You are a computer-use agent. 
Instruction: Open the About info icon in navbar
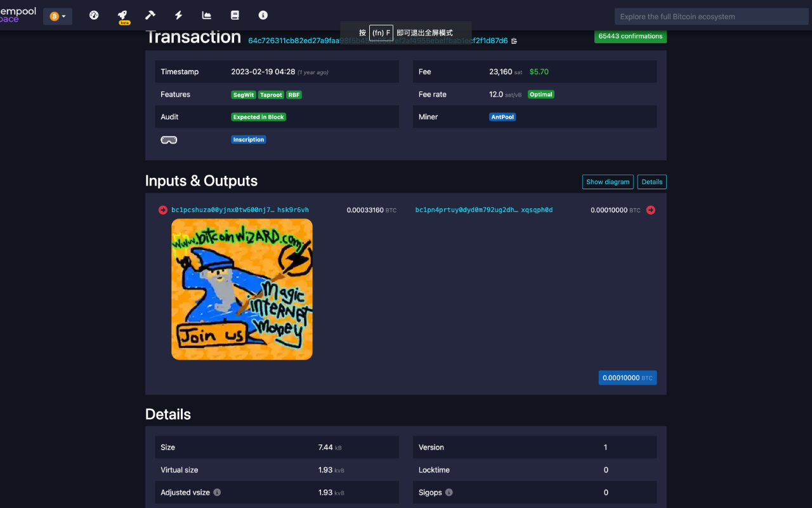click(263, 15)
